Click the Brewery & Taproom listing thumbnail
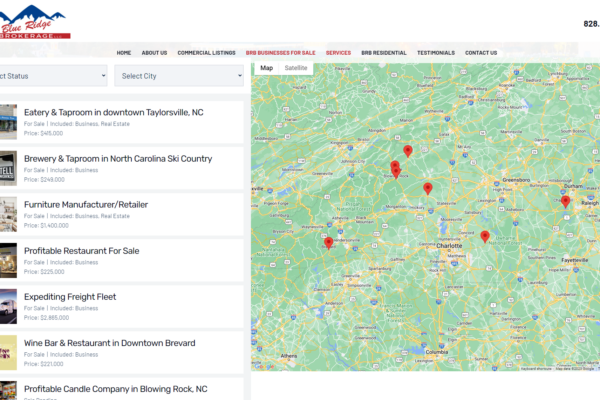600x400 pixels. tap(8, 168)
